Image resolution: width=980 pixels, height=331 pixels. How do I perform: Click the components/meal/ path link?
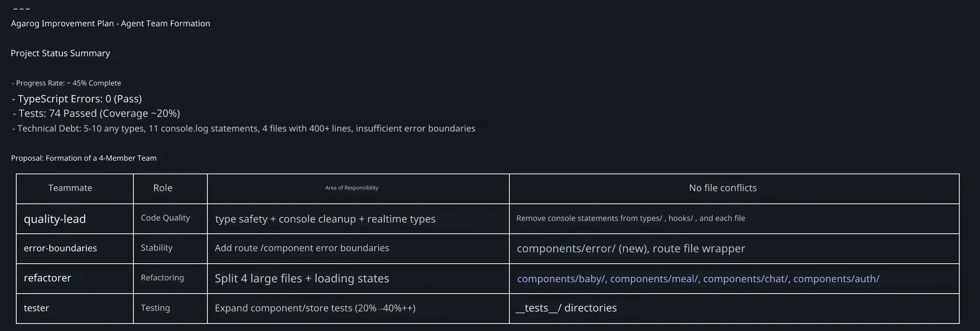[654, 279]
